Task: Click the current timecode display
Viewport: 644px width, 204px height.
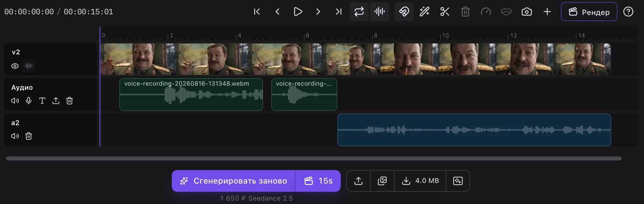Action: point(29,12)
